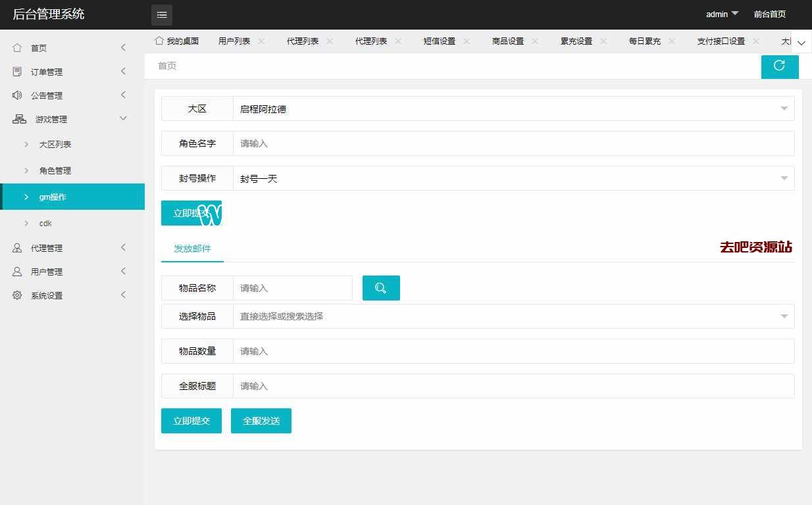812x505 pixels.
Task: Show more tabs with chevron arrow
Action: click(x=801, y=42)
